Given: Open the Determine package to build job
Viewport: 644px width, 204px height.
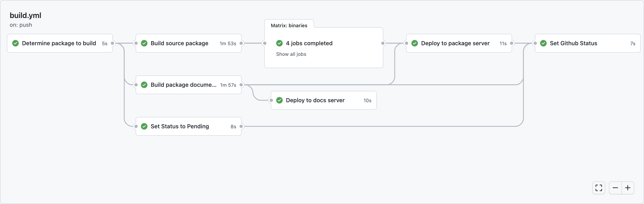Looking at the screenshot, I should (x=59, y=43).
